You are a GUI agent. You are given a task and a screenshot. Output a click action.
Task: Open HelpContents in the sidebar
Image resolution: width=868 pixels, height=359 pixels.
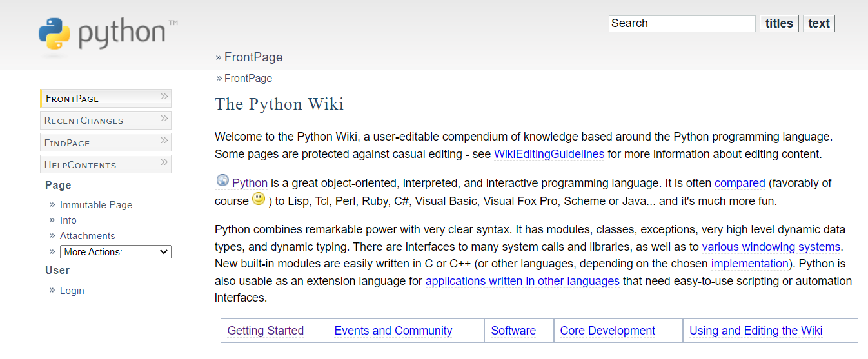pyautogui.click(x=80, y=165)
